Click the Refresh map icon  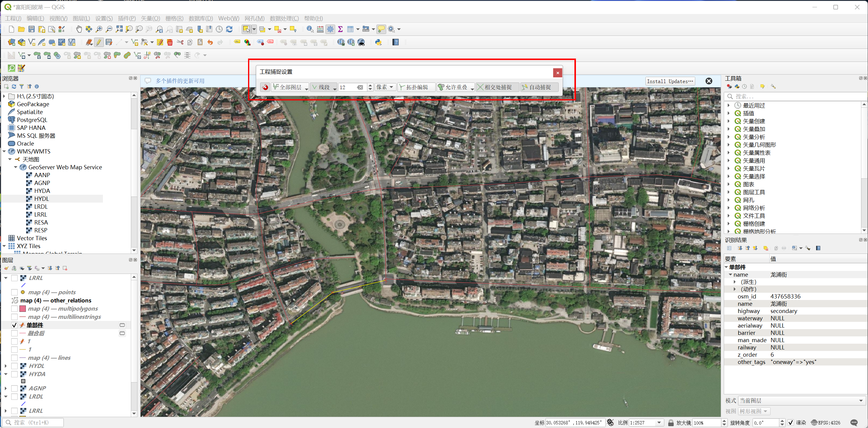[229, 29]
